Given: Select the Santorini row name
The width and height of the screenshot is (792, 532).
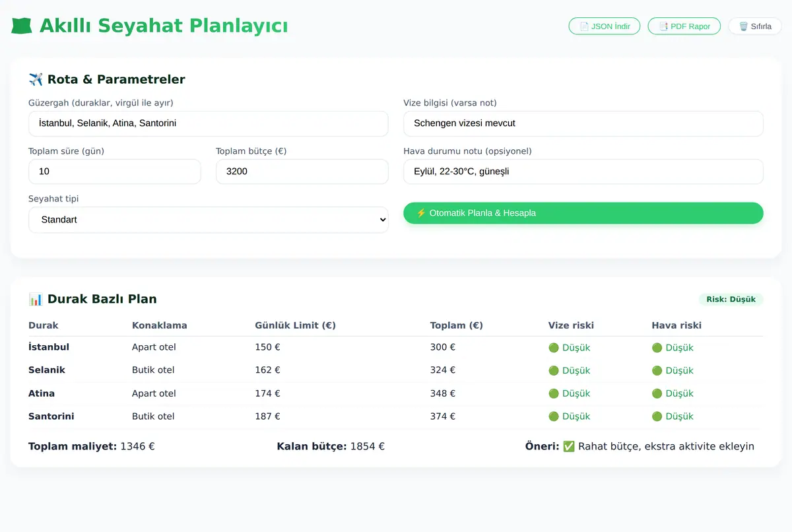Looking at the screenshot, I should (x=51, y=416).
